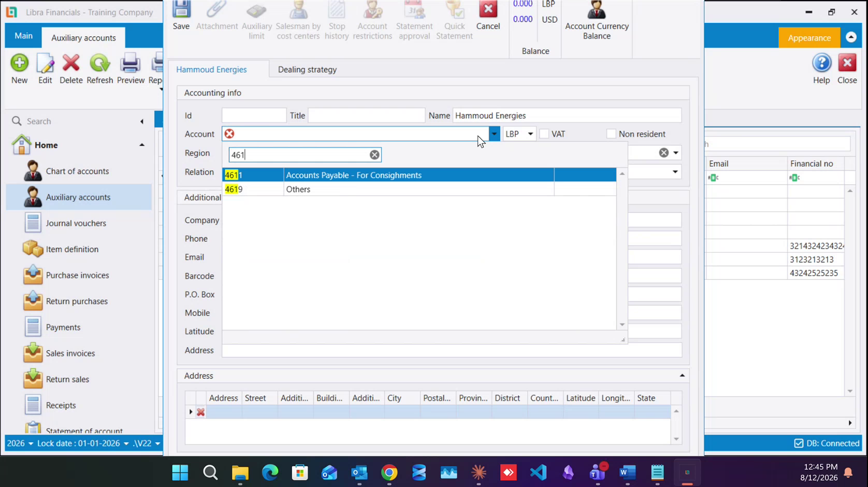Click the Address text field
868x487 pixels.
click(452, 350)
